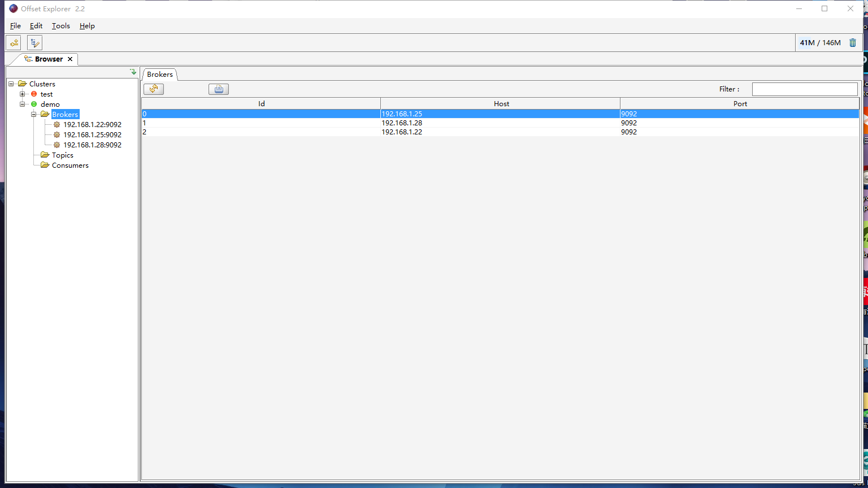The width and height of the screenshot is (868, 488).
Task: Click port 9092 in the 192.168.1.22 row
Action: (x=740, y=132)
